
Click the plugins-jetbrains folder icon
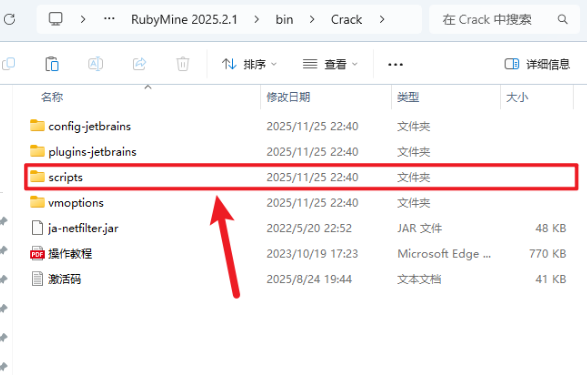coord(37,151)
